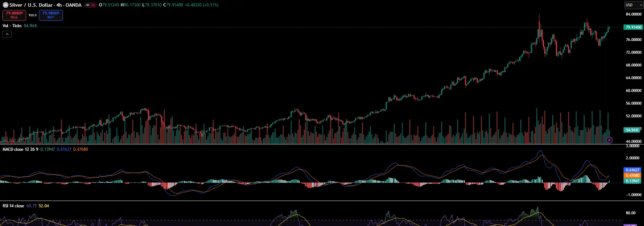Click the L79.37010 low value
644x226 pixels.
[x=152, y=5]
